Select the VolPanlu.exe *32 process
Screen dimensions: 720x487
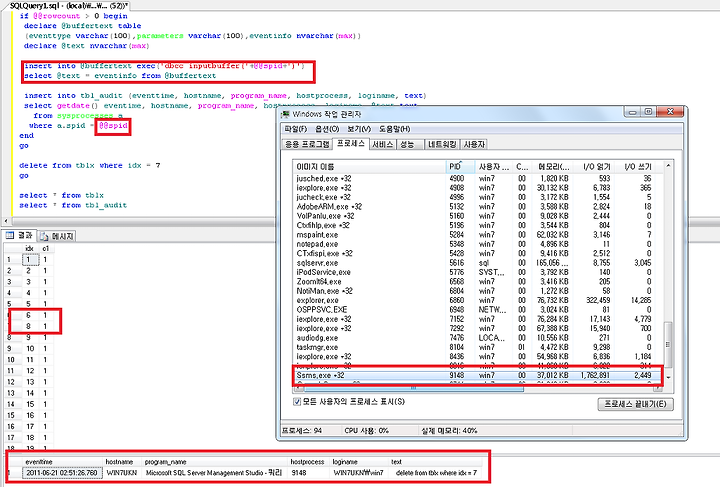pyautogui.click(x=478, y=216)
